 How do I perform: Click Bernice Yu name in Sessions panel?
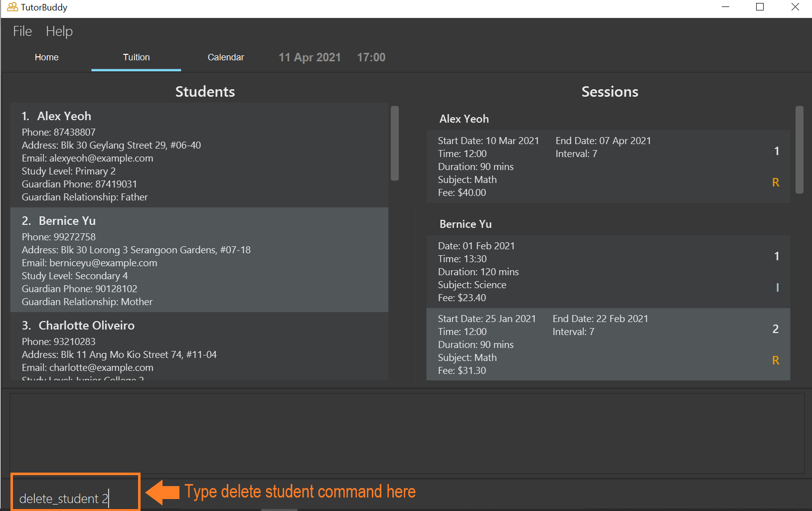tap(466, 224)
